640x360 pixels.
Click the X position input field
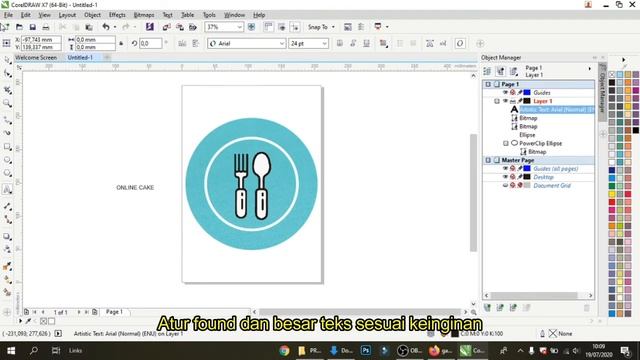(x=41, y=40)
